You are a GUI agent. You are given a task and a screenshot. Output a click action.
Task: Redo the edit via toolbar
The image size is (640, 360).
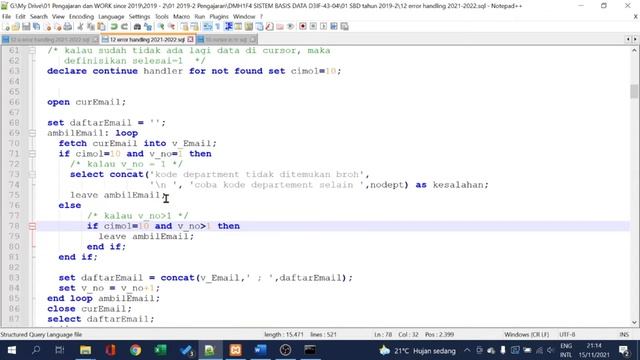coord(125,27)
